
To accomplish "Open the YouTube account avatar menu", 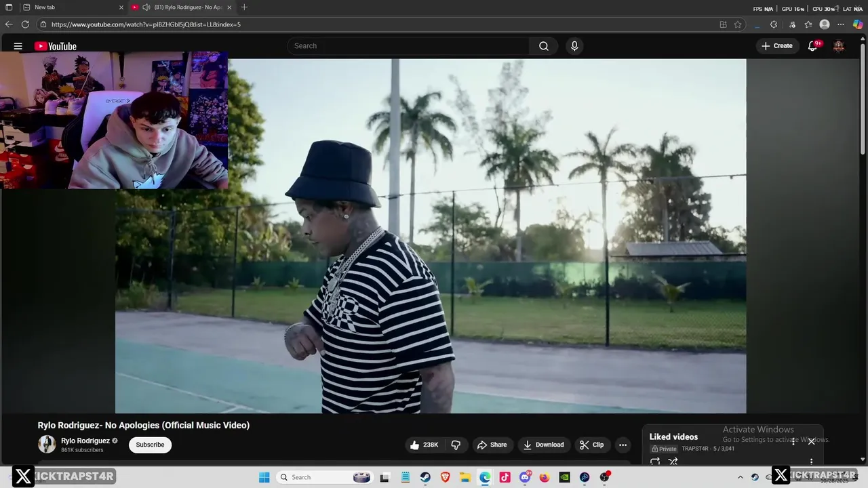I will 839,46.
